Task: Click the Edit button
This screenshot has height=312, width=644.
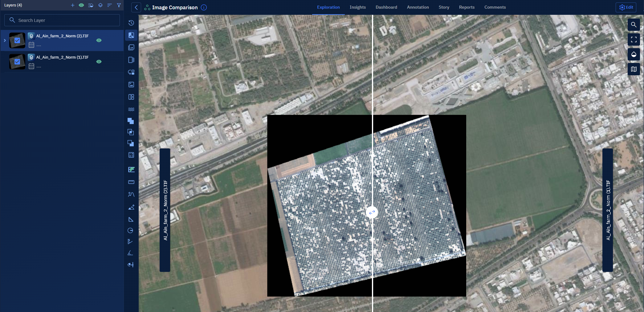Action: pyautogui.click(x=626, y=7)
